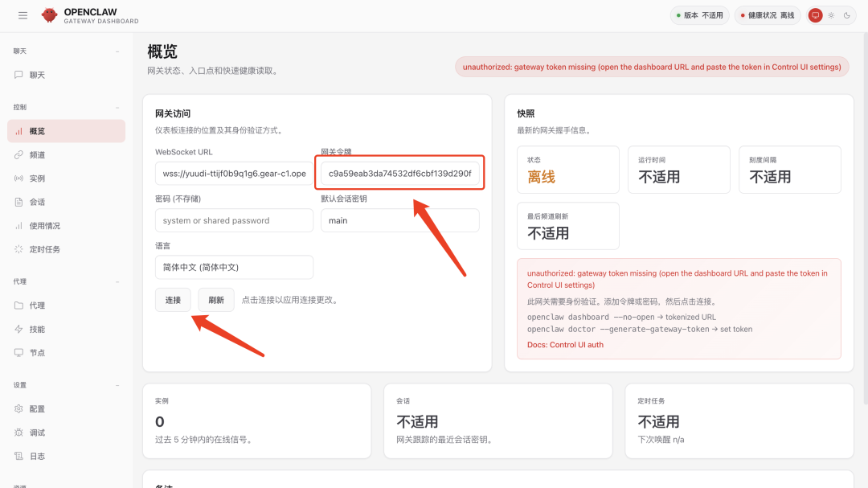Focus the 密码 password field

tap(234, 220)
